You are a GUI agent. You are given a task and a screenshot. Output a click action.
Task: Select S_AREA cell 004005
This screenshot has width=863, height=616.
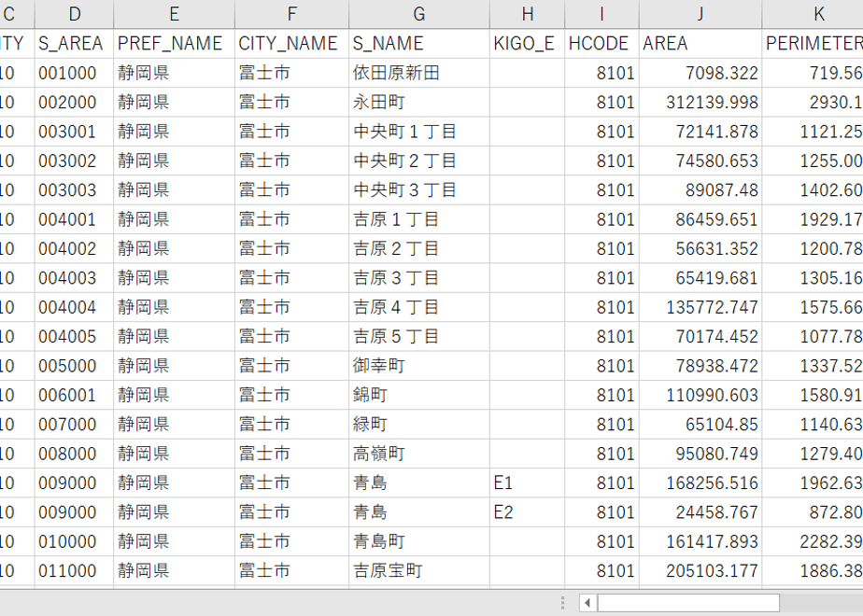pos(75,337)
